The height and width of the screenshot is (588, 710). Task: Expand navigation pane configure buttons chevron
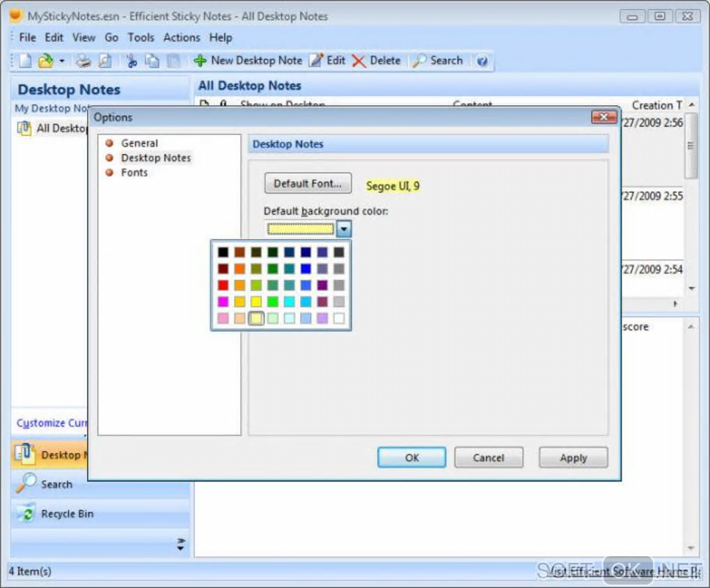tap(181, 544)
